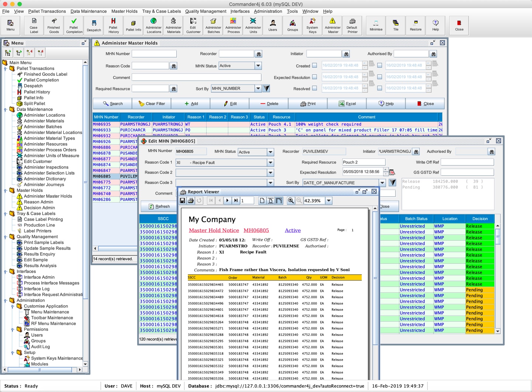The width and height of the screenshot is (532, 392).
Task: Click the zoom in magnifier in Report Viewer
Action: (x=291, y=200)
